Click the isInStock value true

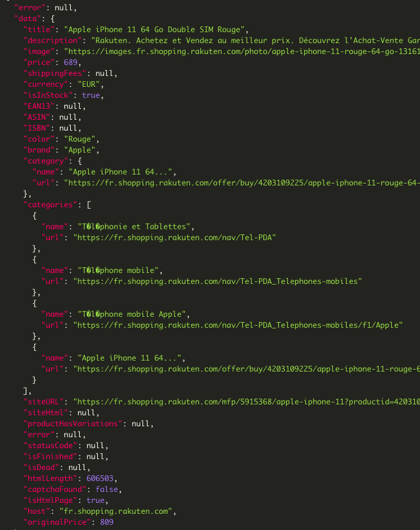(91, 95)
